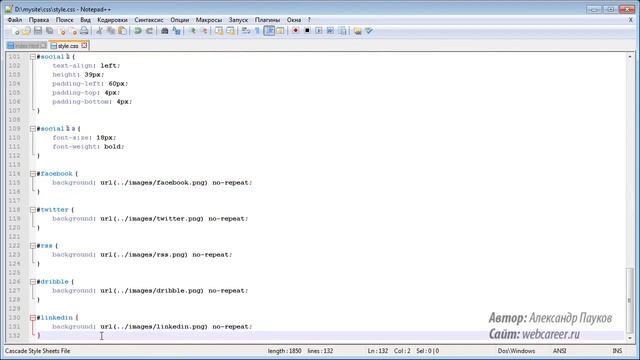Toggle synchronized horizontal scrolling
This screenshot has width=640, height=360.
coord(230,31)
